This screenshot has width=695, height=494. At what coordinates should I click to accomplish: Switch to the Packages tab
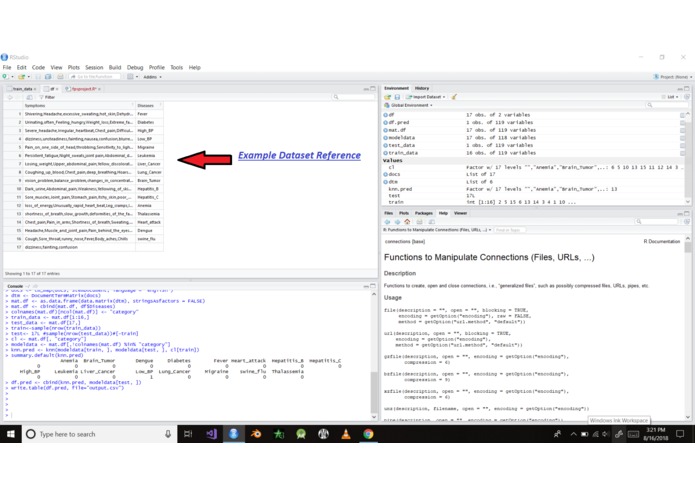[423, 213]
